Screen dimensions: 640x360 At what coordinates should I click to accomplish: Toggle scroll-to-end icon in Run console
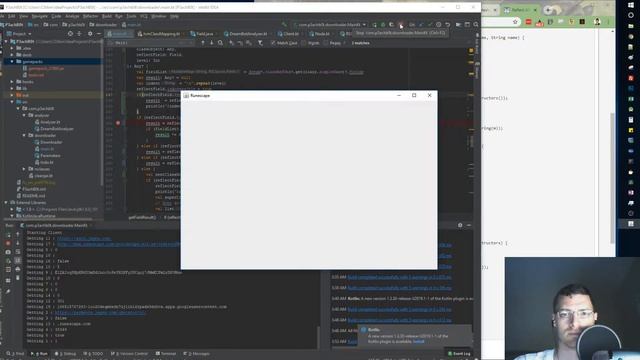18,260
